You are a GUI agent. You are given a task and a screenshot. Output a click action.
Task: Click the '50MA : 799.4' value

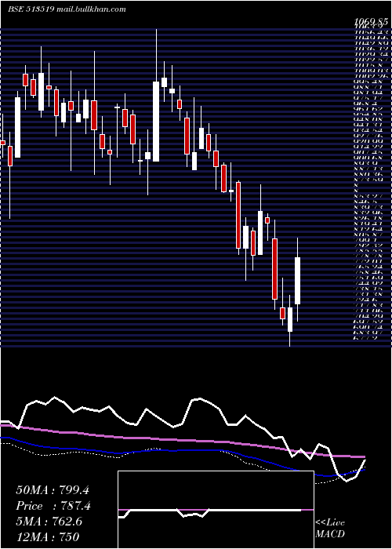(53, 490)
